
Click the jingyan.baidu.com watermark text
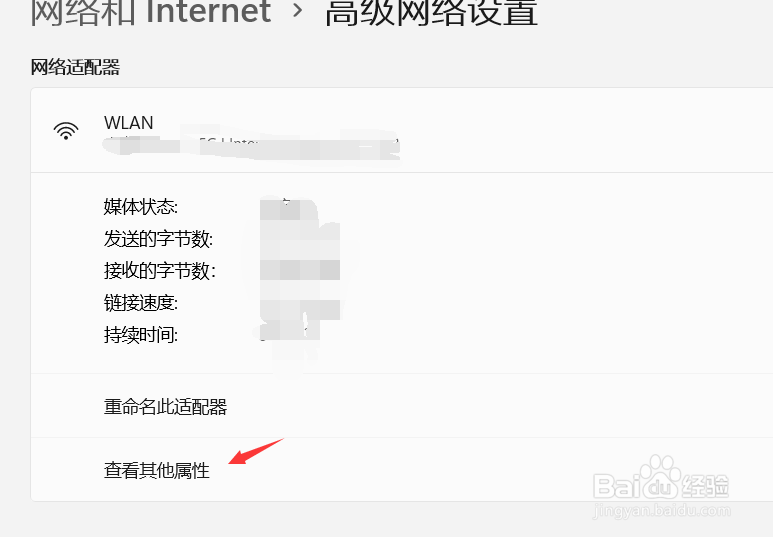click(x=662, y=510)
